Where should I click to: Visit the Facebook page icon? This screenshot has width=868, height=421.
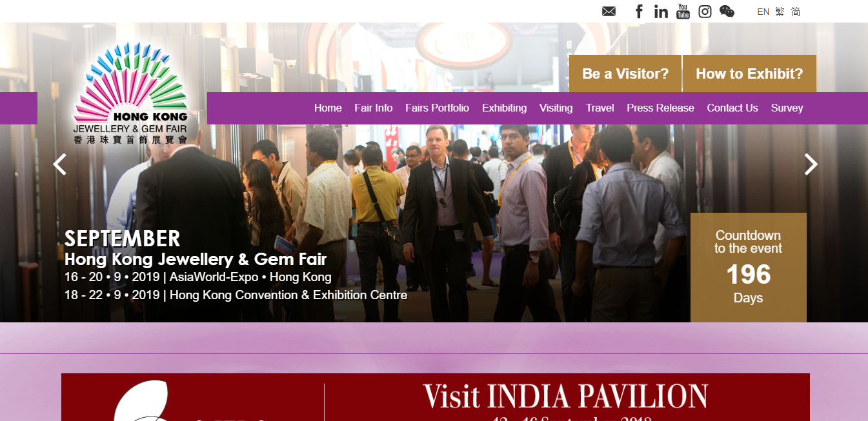(639, 12)
